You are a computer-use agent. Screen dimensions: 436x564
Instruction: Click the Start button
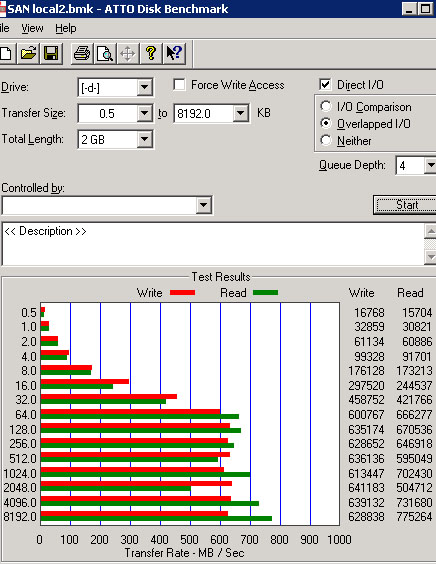pos(405,205)
